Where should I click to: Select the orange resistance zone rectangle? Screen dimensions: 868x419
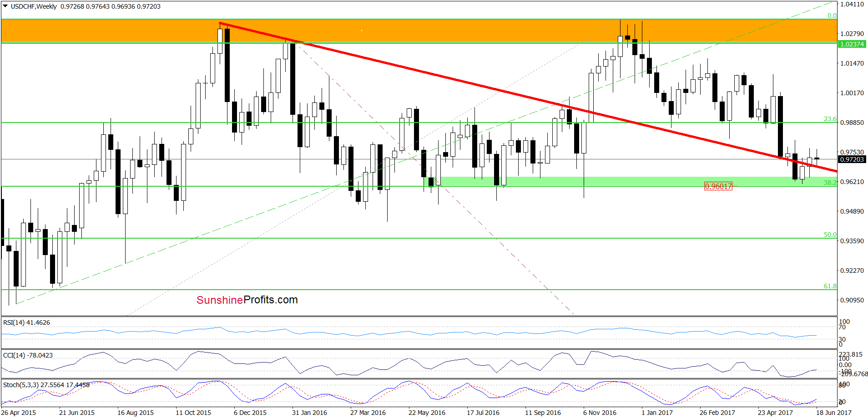(x=419, y=31)
